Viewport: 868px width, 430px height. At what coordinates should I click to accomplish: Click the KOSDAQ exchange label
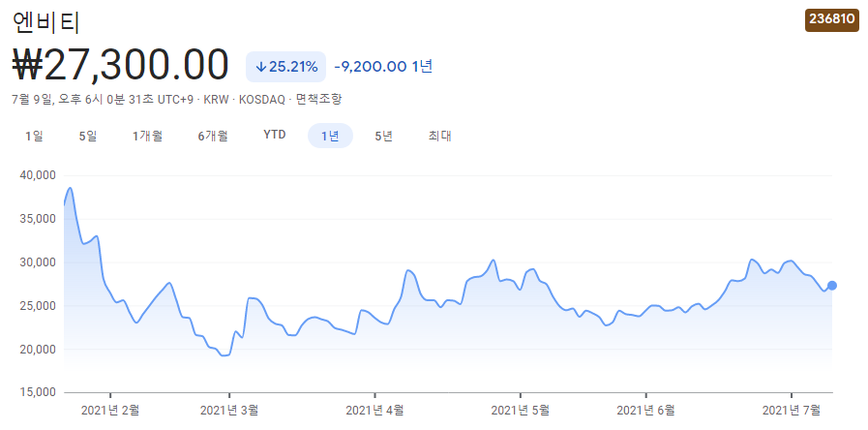click(262, 100)
